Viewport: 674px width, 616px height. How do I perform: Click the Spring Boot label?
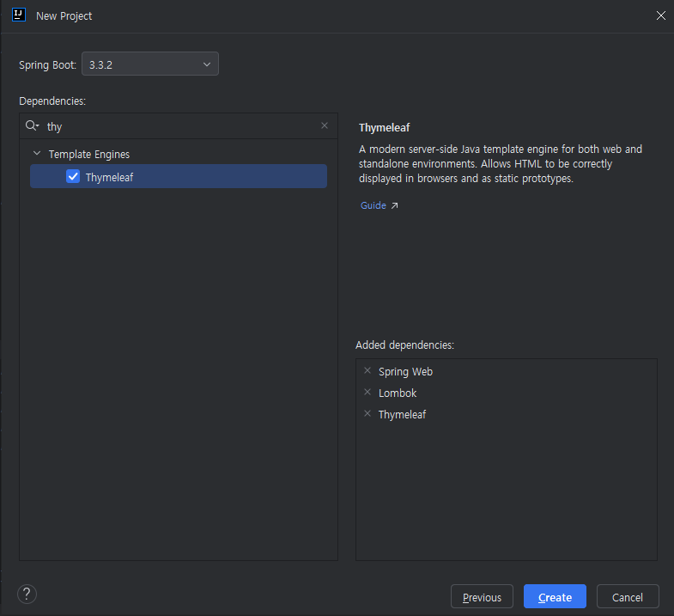click(x=47, y=65)
